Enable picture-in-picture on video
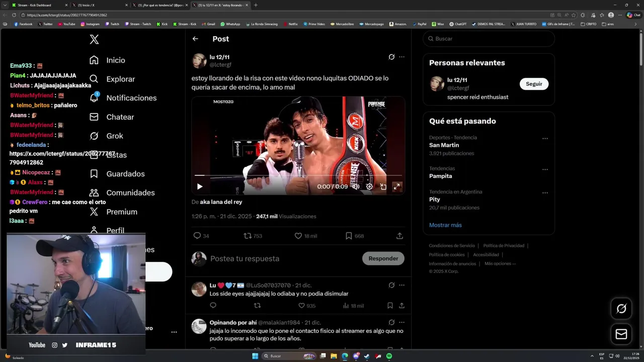 tap(383, 187)
